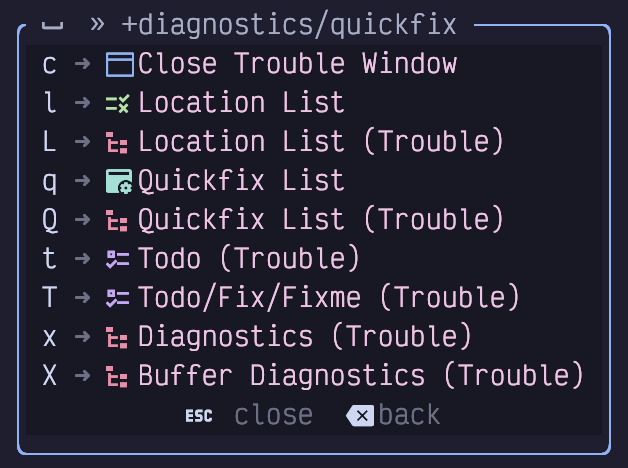Open Location List (Trouble) entry
Image resolution: width=628 pixels, height=468 pixels.
[x=321, y=142]
